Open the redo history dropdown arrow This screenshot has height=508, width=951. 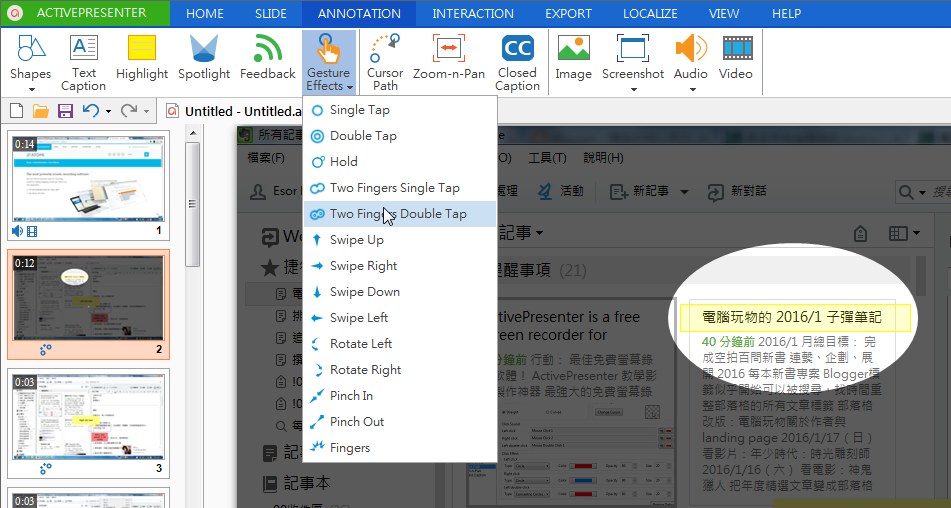click(x=146, y=112)
